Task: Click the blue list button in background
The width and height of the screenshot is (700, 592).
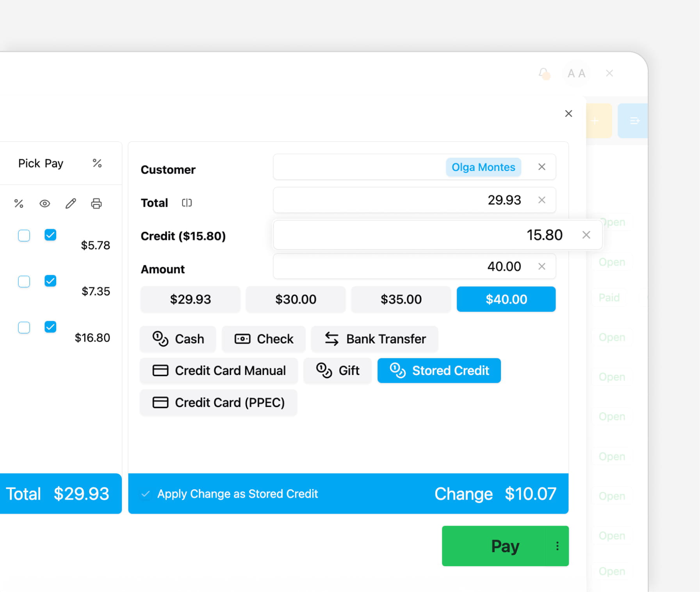Action: pos(633,121)
